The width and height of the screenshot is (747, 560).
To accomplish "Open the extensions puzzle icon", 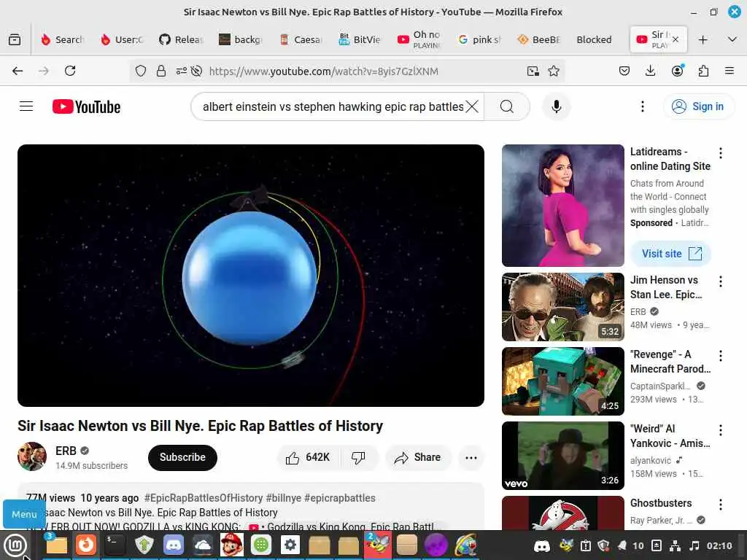I will (x=703, y=71).
